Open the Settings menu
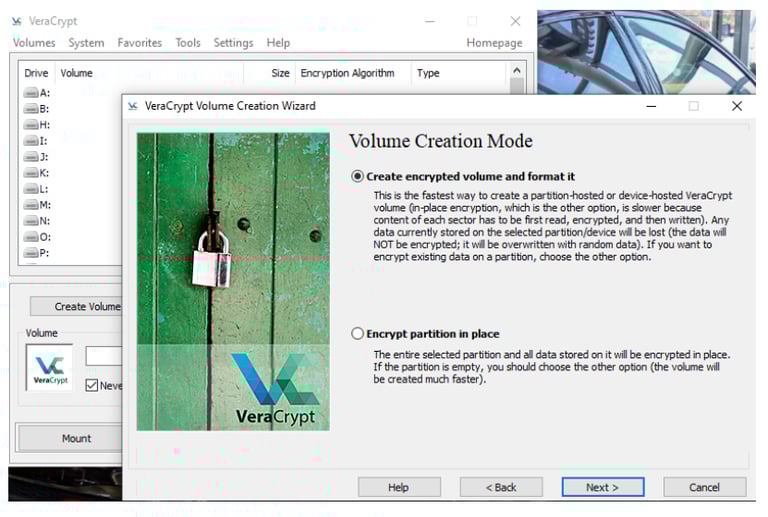Image resolution: width=768 pixels, height=517 pixels. pos(233,43)
